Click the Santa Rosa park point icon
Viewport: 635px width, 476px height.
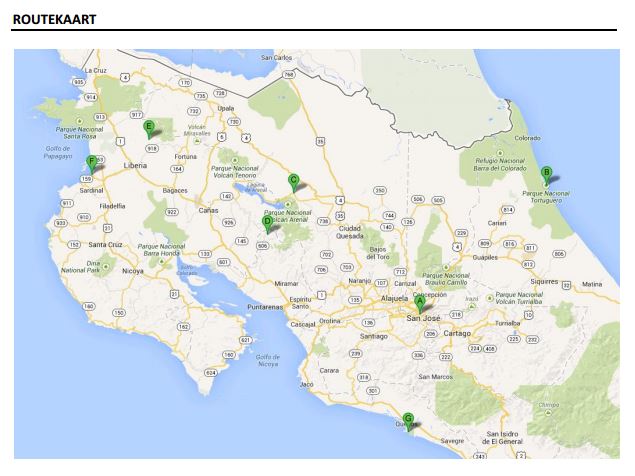(80, 121)
